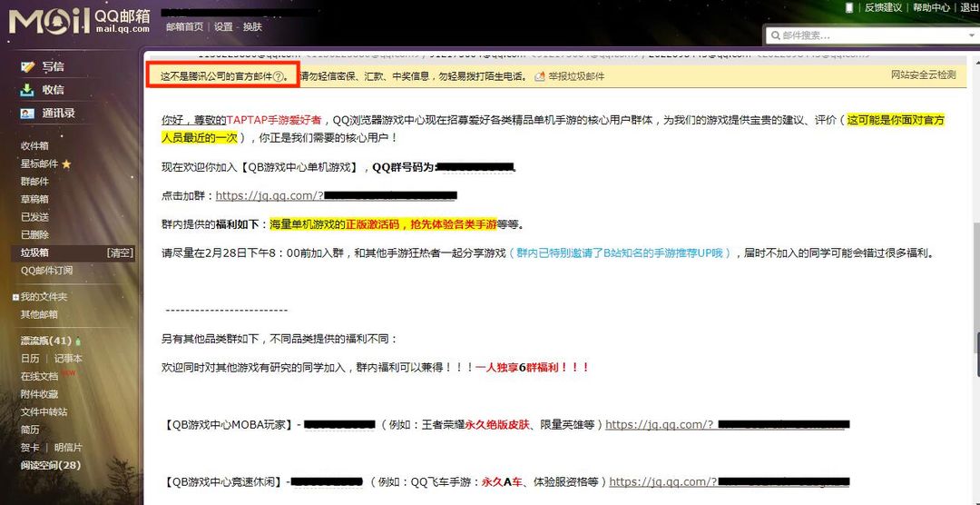This screenshot has height=505, width=980.
Task: Expand 我的文件夹 folder tree
Action: 15,297
